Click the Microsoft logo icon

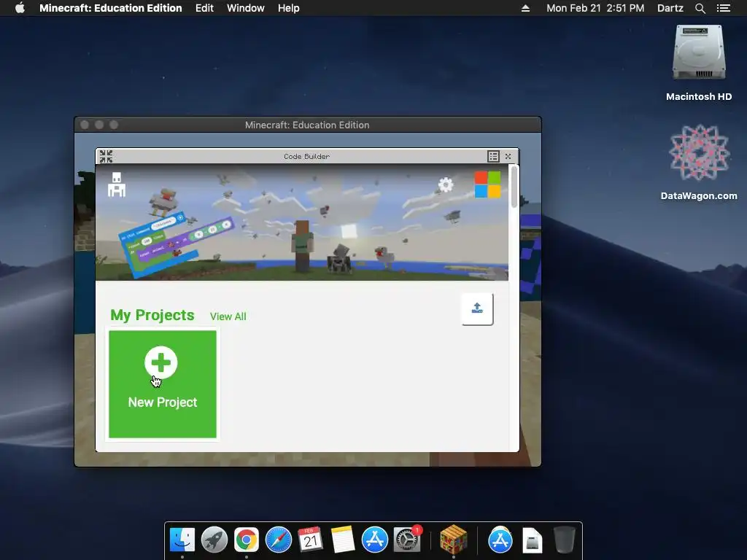pyautogui.click(x=487, y=184)
